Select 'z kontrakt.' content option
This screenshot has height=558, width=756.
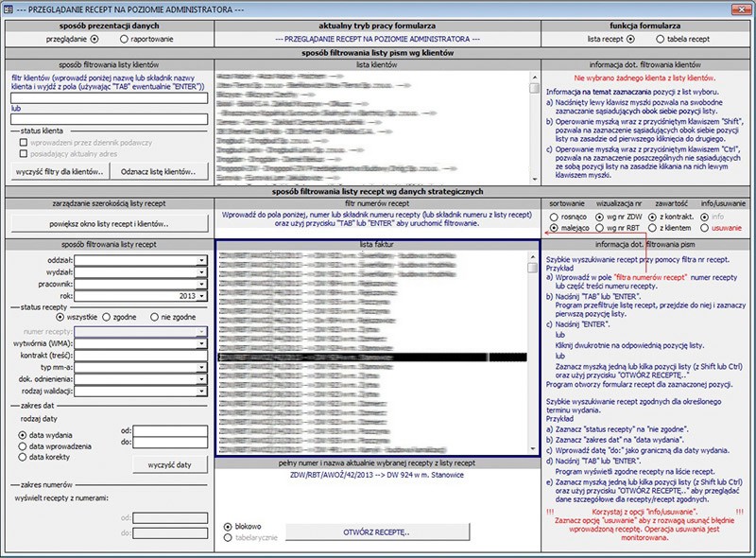coord(652,217)
